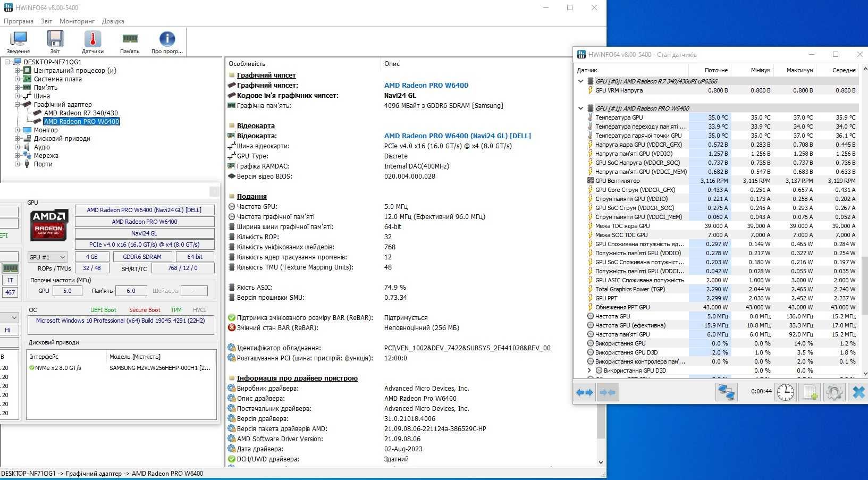Open sensors settings gear icon
868x480 pixels.
coord(834,392)
